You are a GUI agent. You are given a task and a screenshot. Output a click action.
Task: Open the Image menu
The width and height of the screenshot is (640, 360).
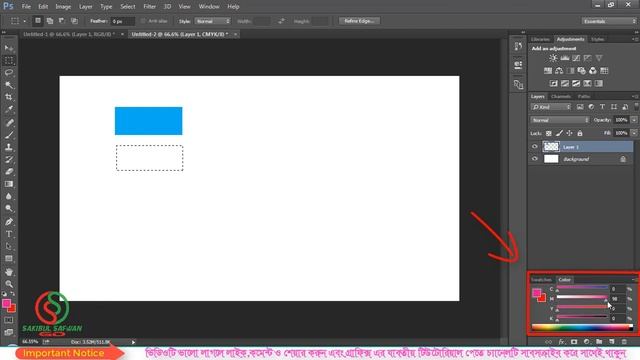[x=63, y=7]
